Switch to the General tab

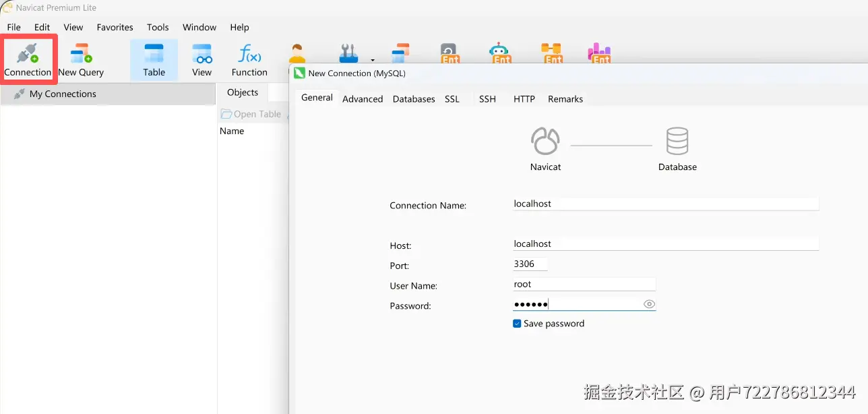click(317, 98)
